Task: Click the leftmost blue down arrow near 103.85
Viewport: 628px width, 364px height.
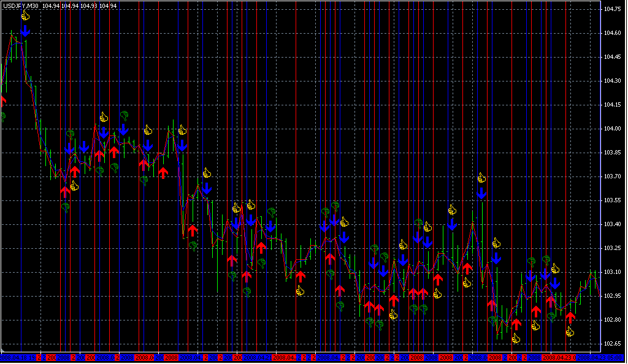Action: (x=69, y=149)
